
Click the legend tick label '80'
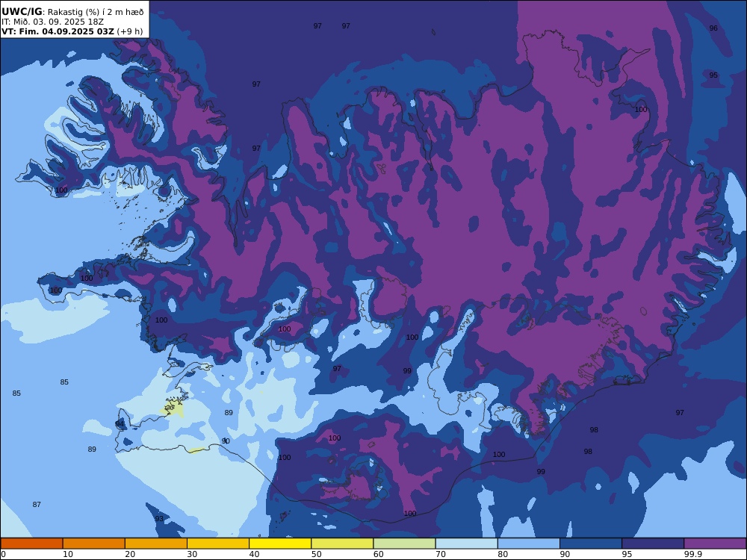coord(503,554)
